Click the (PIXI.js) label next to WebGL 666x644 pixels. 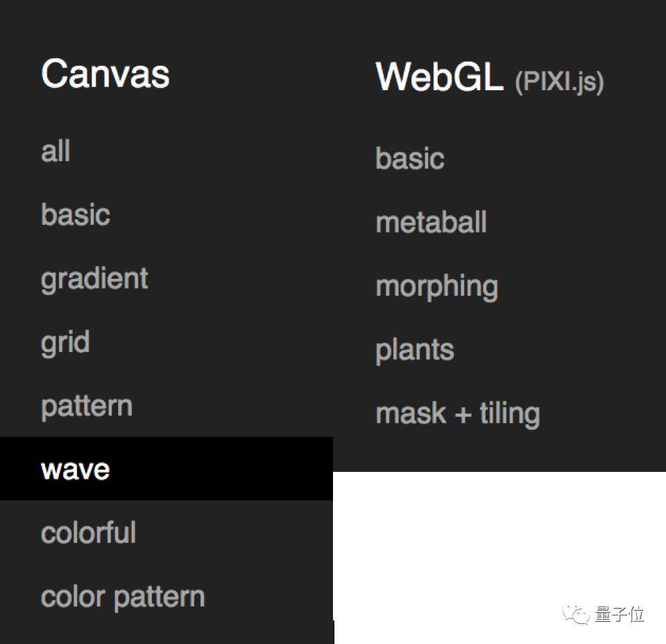tap(559, 82)
